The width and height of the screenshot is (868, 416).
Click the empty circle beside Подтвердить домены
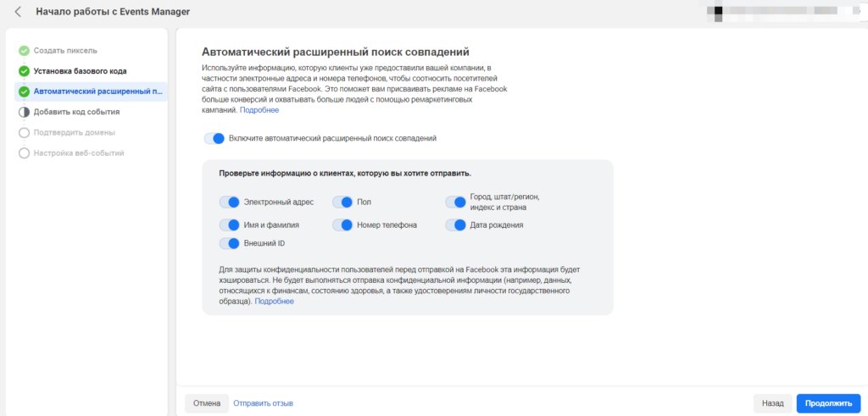[24, 132]
